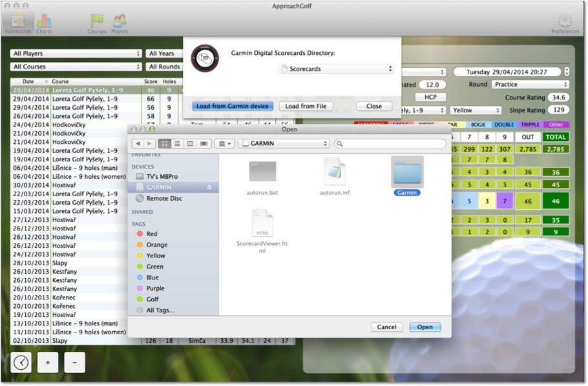Viewport: 588px width, 386px height.
Task: Edit the Course Rating value 34.6
Action: coord(558,98)
